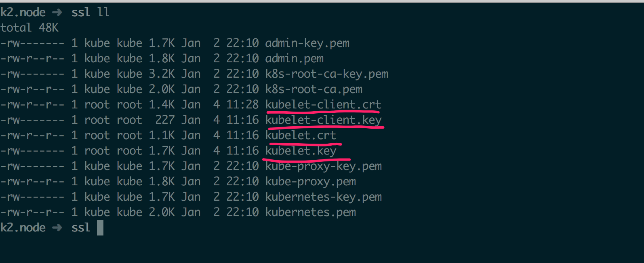Click the block cursor at the bottom prompt
This screenshot has height=263, width=644.
pyautogui.click(x=100, y=228)
